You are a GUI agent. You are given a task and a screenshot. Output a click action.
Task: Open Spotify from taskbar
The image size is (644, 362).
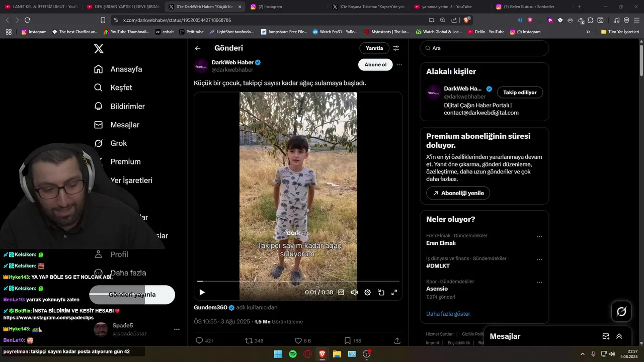(293, 354)
